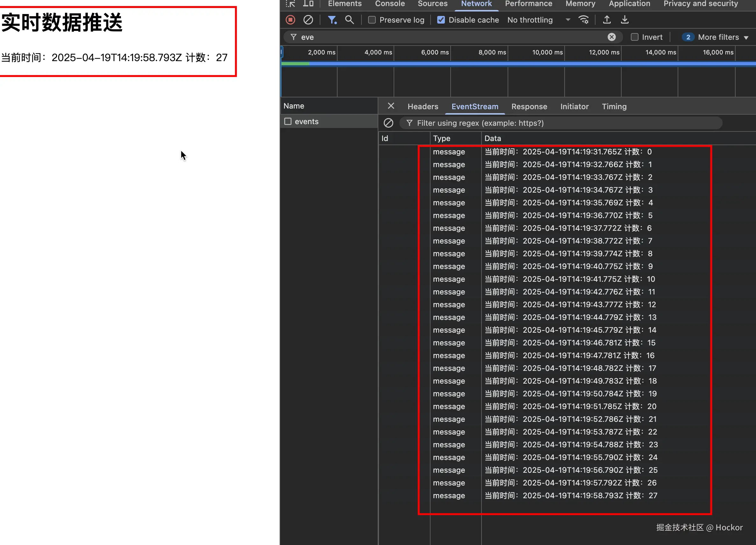Clear EventStream messages icon
Screen dimensions: 756x545
388,123
